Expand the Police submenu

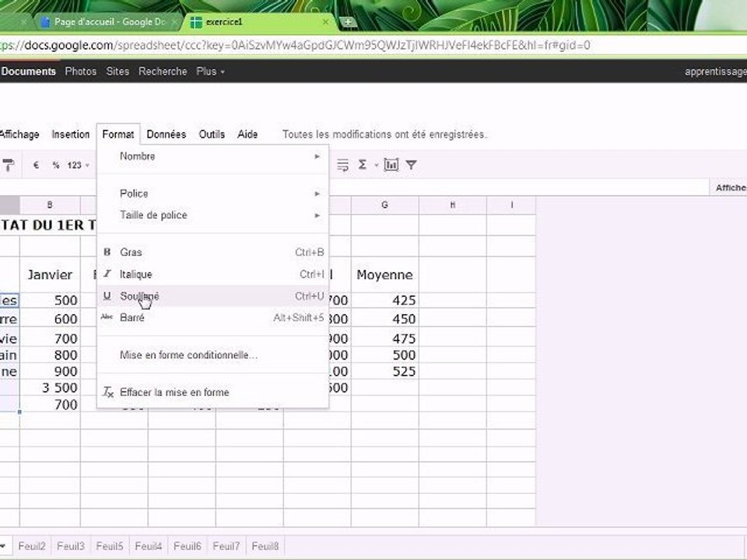(x=213, y=194)
